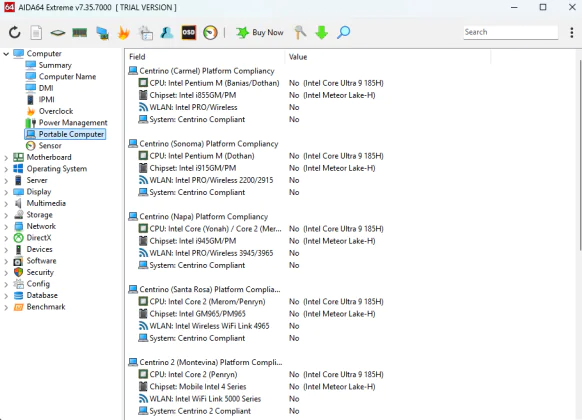582x420 pixels.
Task: Click the magnifier search icon
Action: point(343,33)
